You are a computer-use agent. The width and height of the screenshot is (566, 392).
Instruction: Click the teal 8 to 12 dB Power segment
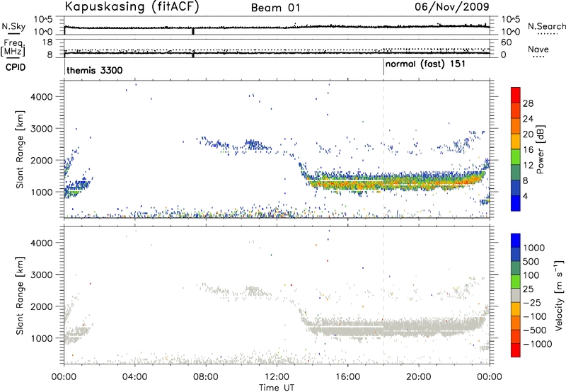click(516, 172)
